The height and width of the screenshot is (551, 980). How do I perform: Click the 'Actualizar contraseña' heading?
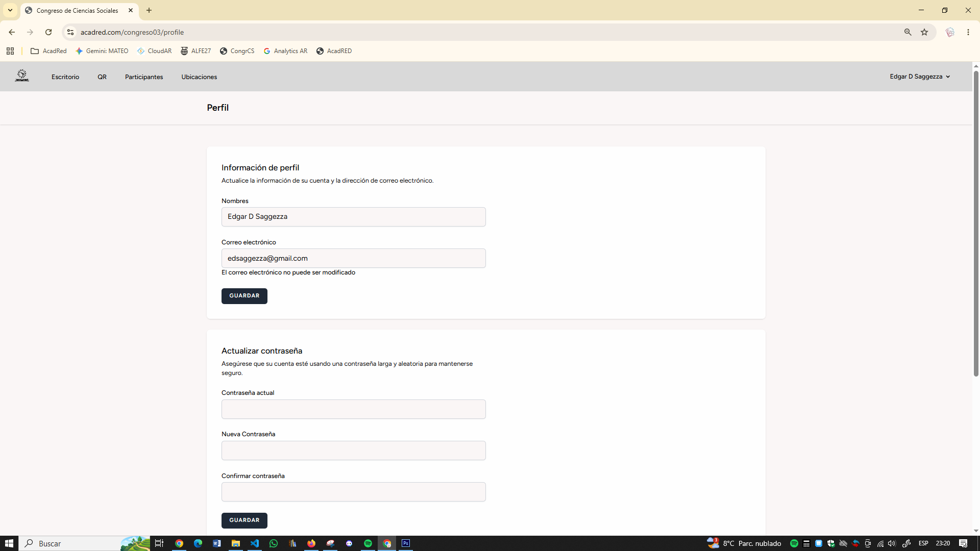pos(262,351)
